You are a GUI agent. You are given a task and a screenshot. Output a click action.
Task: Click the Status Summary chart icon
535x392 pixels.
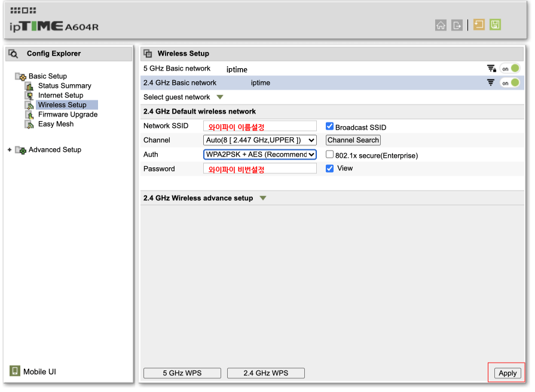pos(30,86)
